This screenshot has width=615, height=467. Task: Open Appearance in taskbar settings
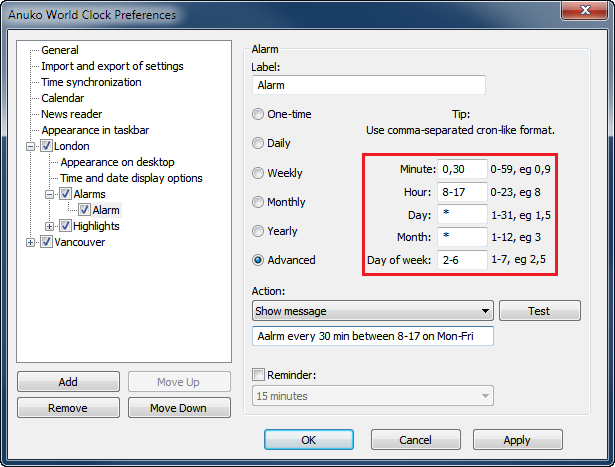pyautogui.click(x=95, y=130)
